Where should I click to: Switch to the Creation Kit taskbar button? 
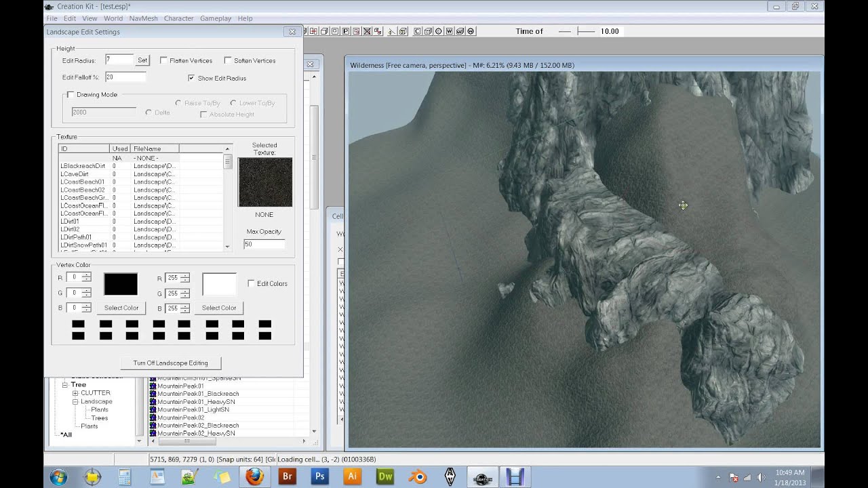(482, 476)
